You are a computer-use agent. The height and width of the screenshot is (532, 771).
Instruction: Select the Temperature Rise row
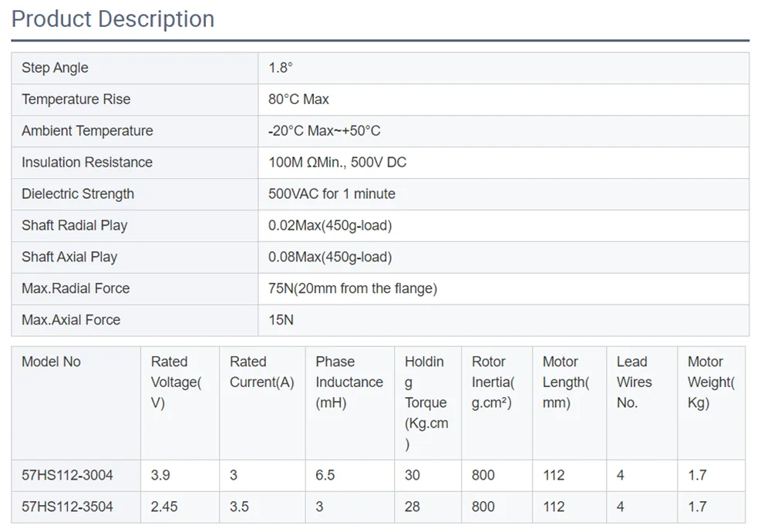(76, 99)
